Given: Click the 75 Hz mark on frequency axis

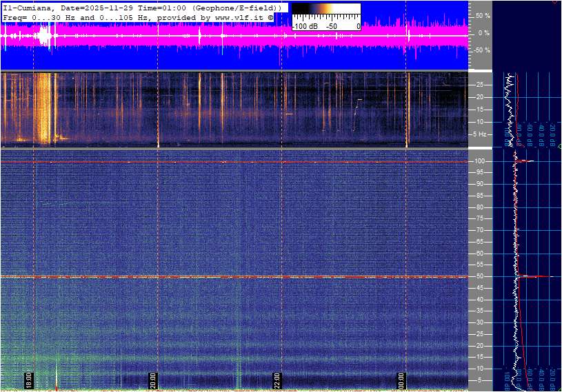Looking at the screenshot, I should click(x=479, y=218).
